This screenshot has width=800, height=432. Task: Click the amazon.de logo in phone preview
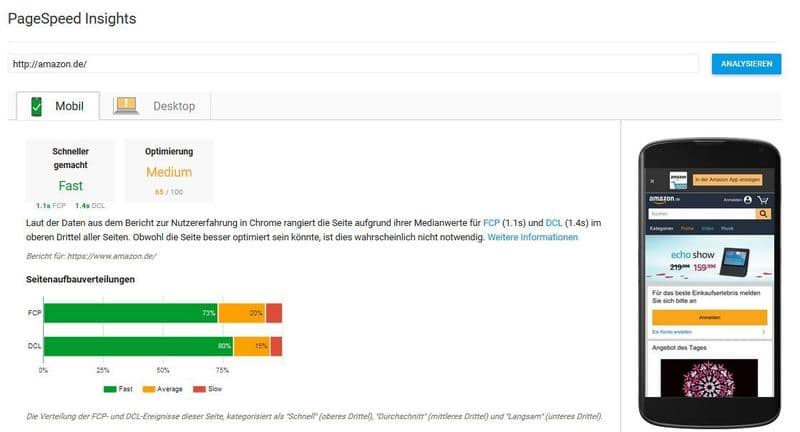point(664,199)
